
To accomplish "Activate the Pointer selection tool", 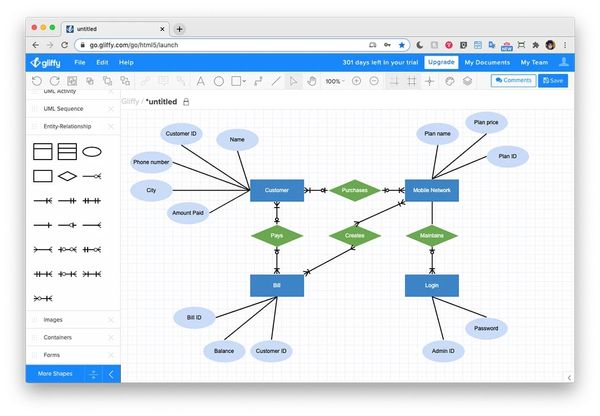I will [x=293, y=81].
